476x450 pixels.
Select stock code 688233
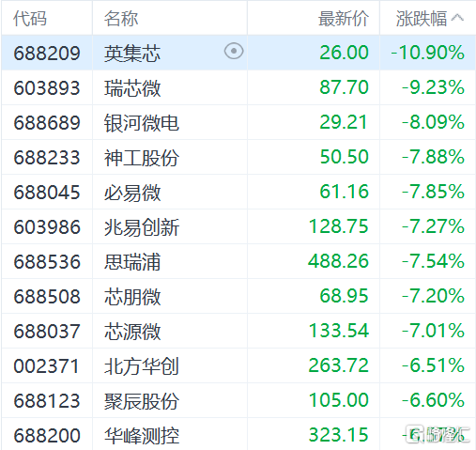[47, 157]
